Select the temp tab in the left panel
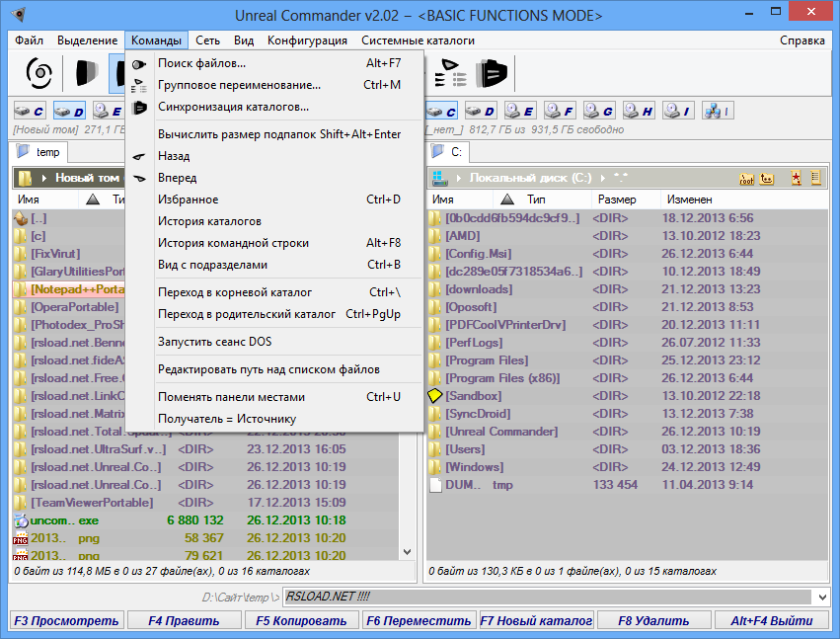Screen dimensions: 840x639 [x=38, y=152]
